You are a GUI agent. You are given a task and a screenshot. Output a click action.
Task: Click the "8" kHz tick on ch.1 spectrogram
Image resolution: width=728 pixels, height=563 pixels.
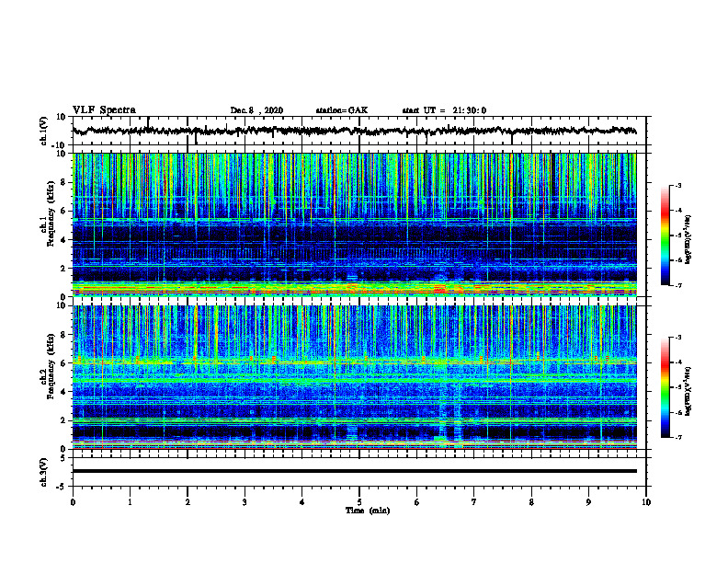[63, 182]
